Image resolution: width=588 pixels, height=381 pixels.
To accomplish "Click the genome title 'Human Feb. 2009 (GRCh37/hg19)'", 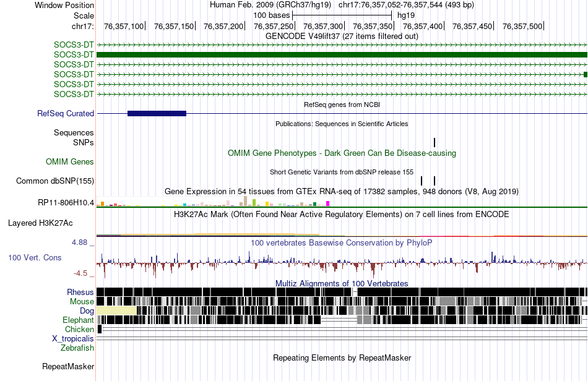I will click(270, 5).
